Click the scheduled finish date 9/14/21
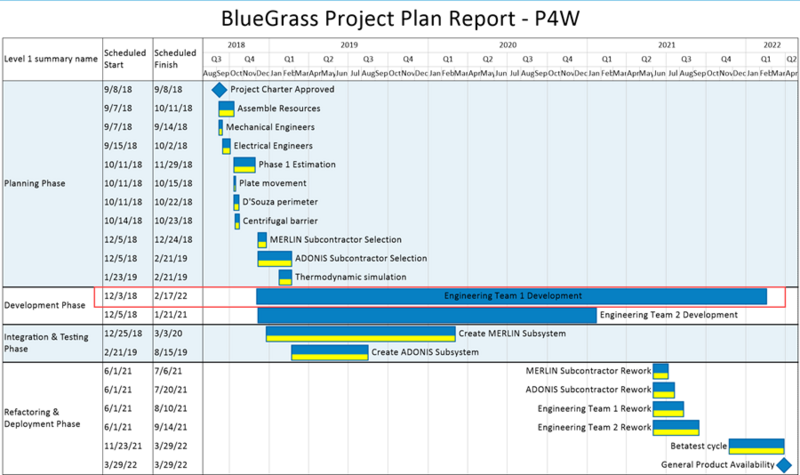 click(171, 428)
